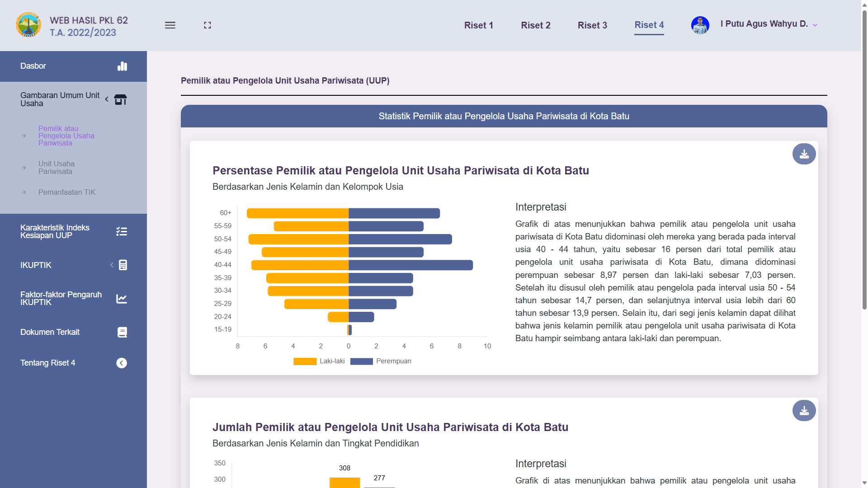Screen dimensions: 868x488
Task: Click the scrollbar down arrow
Action: pos(864,483)
